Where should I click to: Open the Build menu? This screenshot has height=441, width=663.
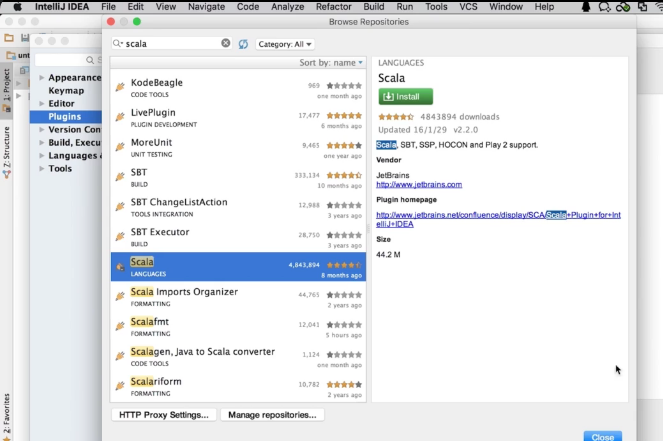tap(374, 7)
